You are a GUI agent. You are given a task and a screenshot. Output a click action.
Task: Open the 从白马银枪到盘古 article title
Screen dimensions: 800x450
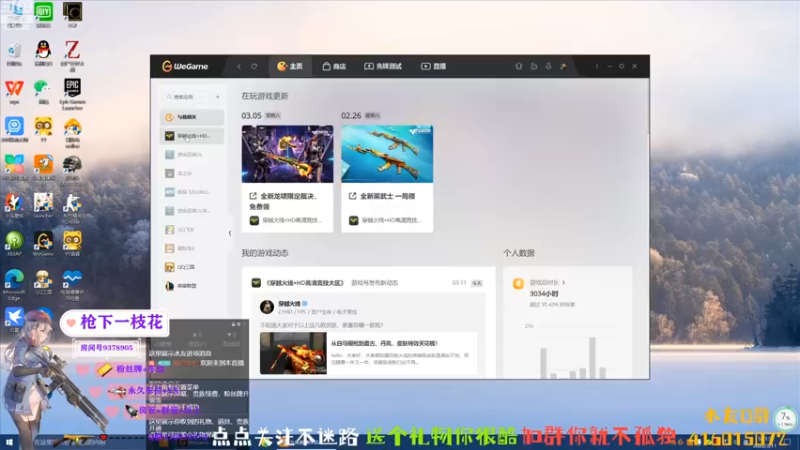click(x=384, y=343)
